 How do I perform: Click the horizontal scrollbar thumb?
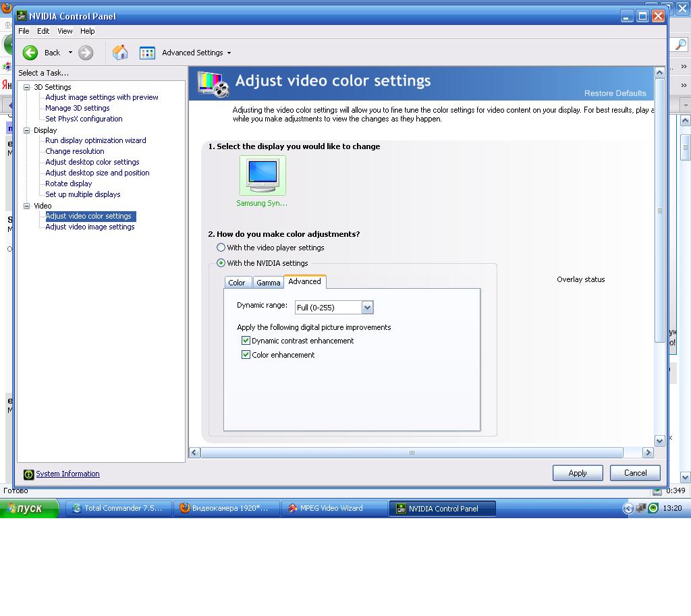point(412,453)
